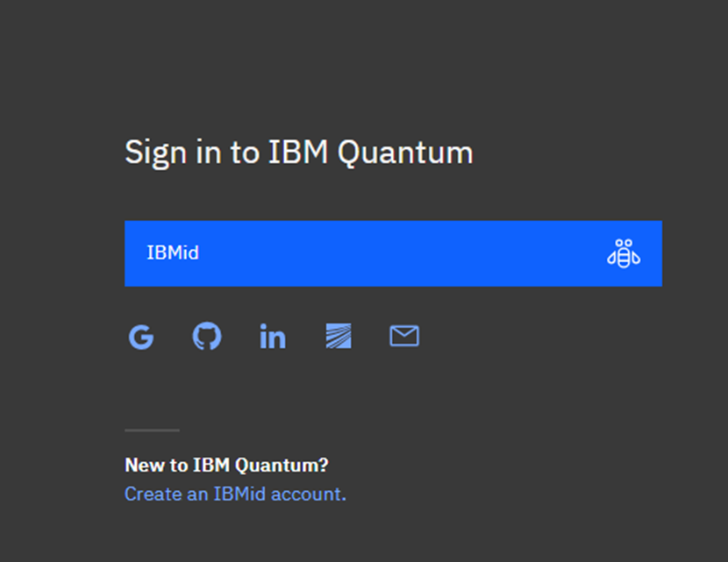
Task: Click the bee icon on the IBMid button
Action: 623,253
